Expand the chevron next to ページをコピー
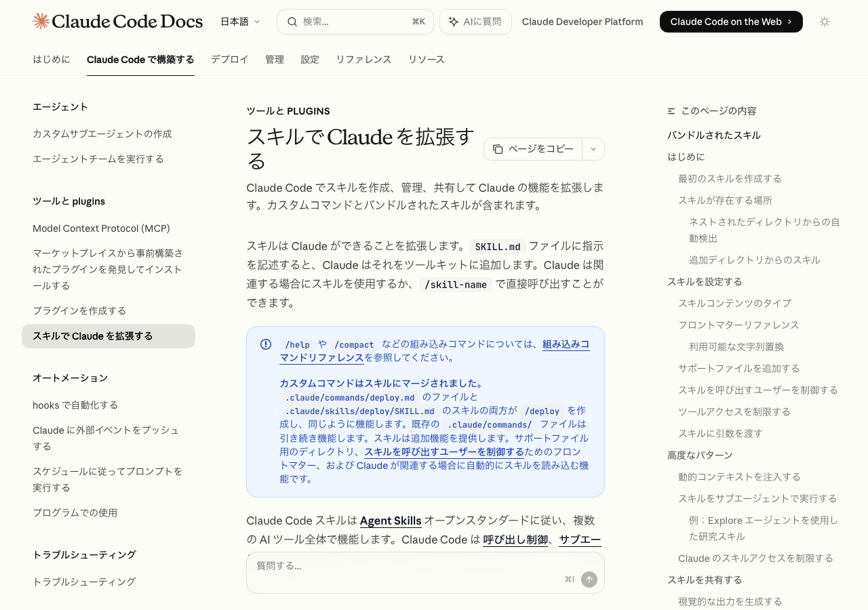 tap(593, 149)
